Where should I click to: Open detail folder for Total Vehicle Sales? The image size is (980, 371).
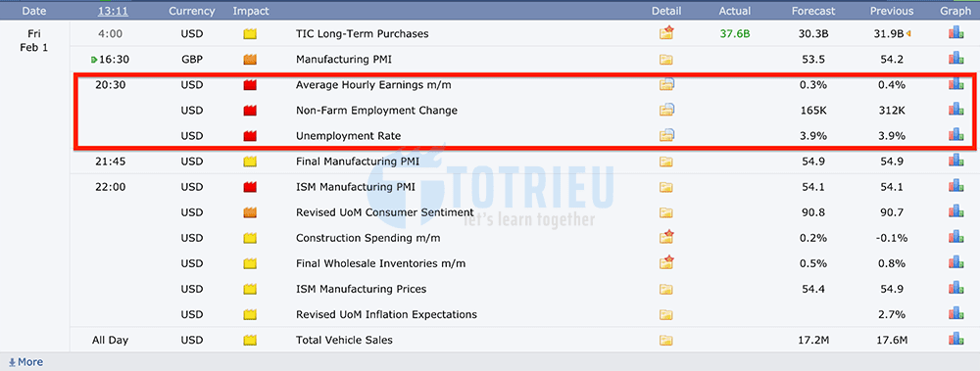click(x=666, y=341)
